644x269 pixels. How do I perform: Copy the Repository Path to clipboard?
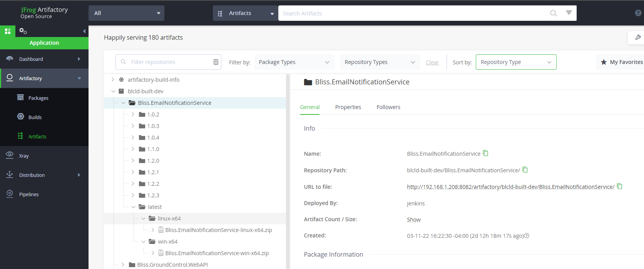[x=525, y=170]
